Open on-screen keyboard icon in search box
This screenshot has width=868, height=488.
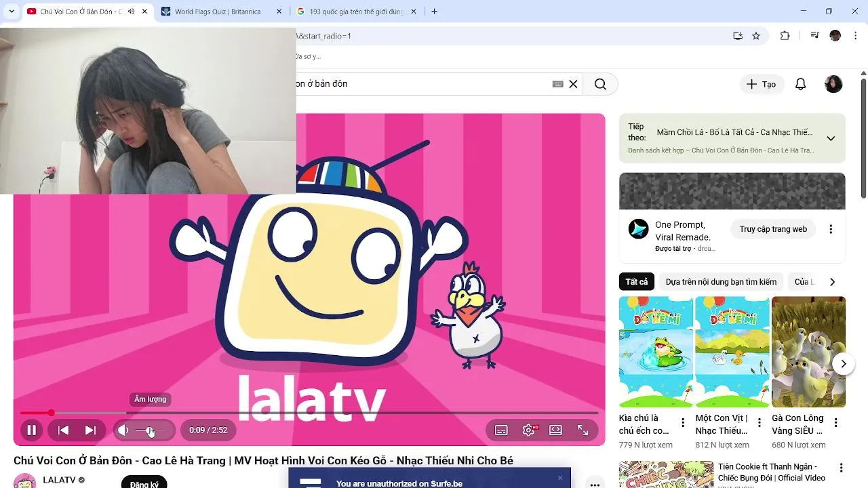click(558, 84)
